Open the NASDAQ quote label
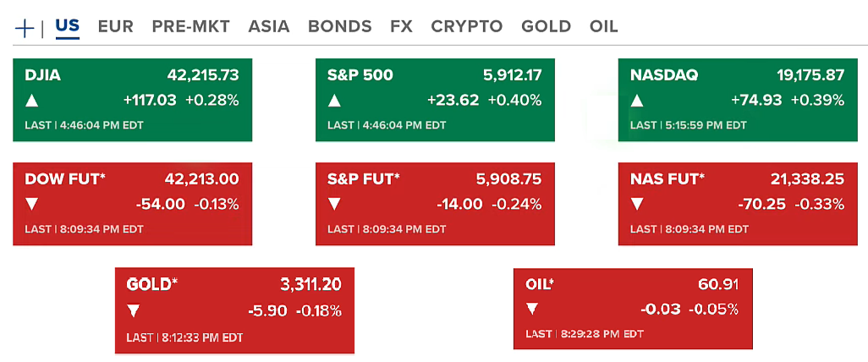 tap(664, 75)
